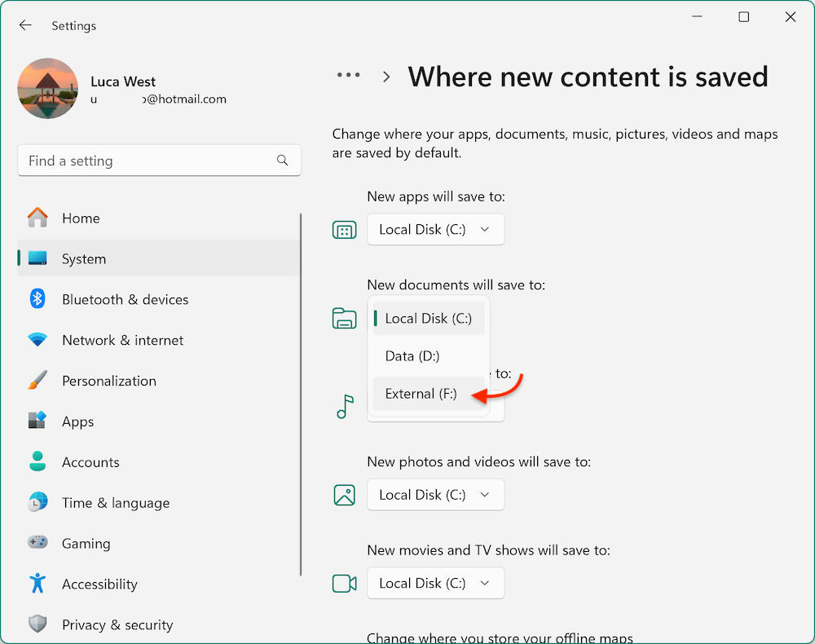Select External (F:) from the documents dropdown
Image resolution: width=815 pixels, height=644 pixels.
pos(421,394)
